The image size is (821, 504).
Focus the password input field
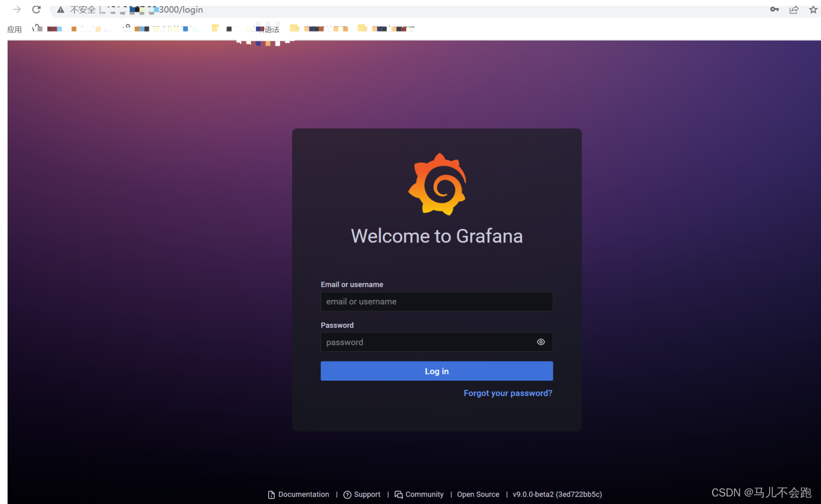[436, 342]
